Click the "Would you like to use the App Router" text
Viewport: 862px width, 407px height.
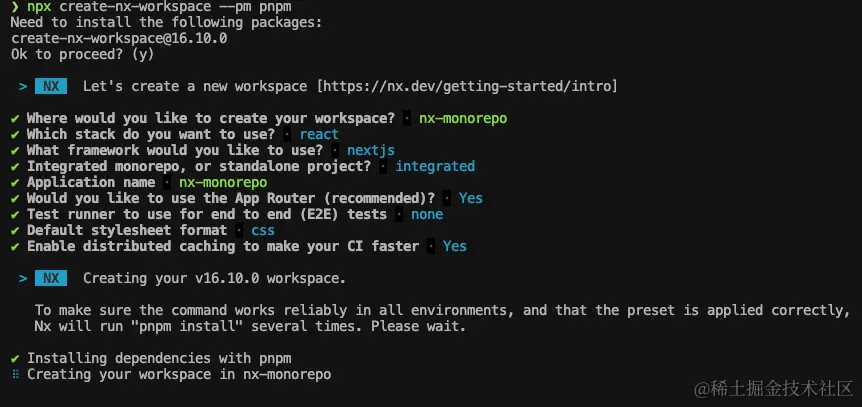point(231,198)
